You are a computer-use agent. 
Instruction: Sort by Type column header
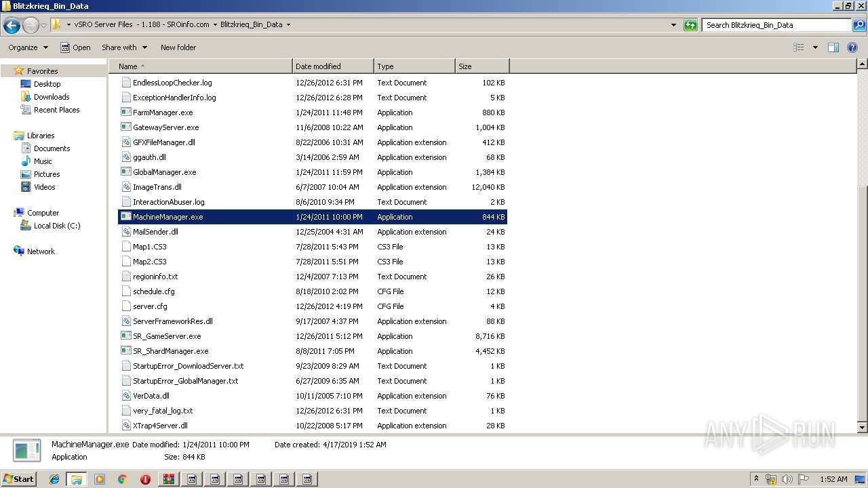[x=414, y=66]
